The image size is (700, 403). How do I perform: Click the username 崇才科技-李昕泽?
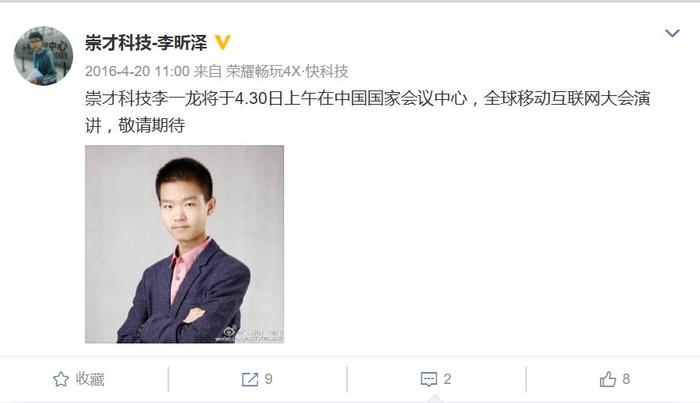click(146, 43)
